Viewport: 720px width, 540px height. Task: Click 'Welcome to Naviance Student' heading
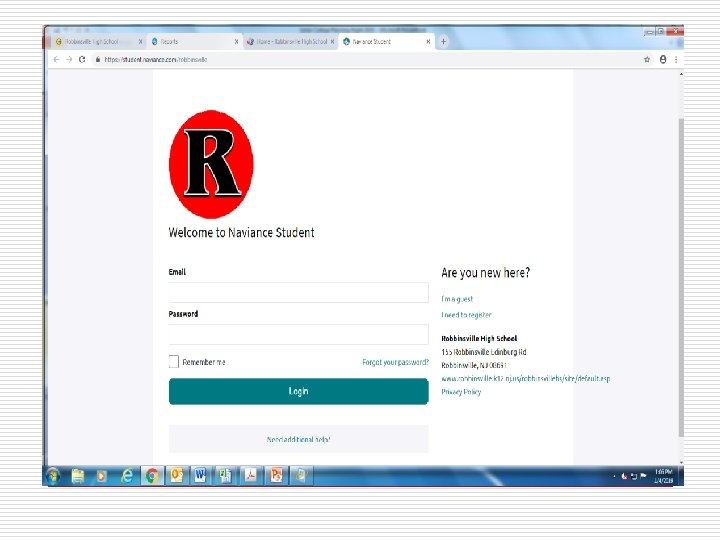(x=242, y=232)
